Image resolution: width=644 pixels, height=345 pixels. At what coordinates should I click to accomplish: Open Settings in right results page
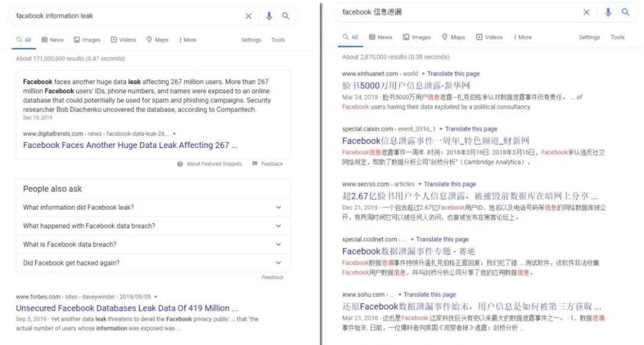[589, 37]
